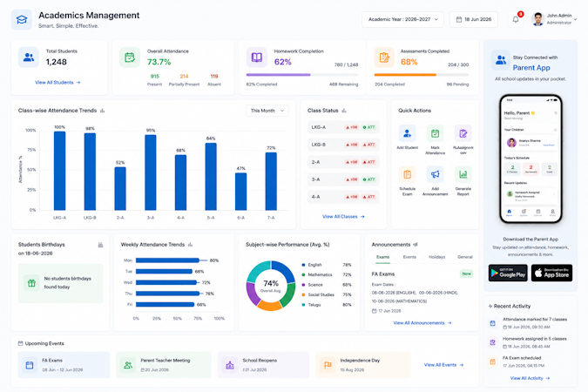Viewport: 588px width, 392px height.
Task: Open the This Month filter dropdown
Action: pyautogui.click(x=267, y=111)
